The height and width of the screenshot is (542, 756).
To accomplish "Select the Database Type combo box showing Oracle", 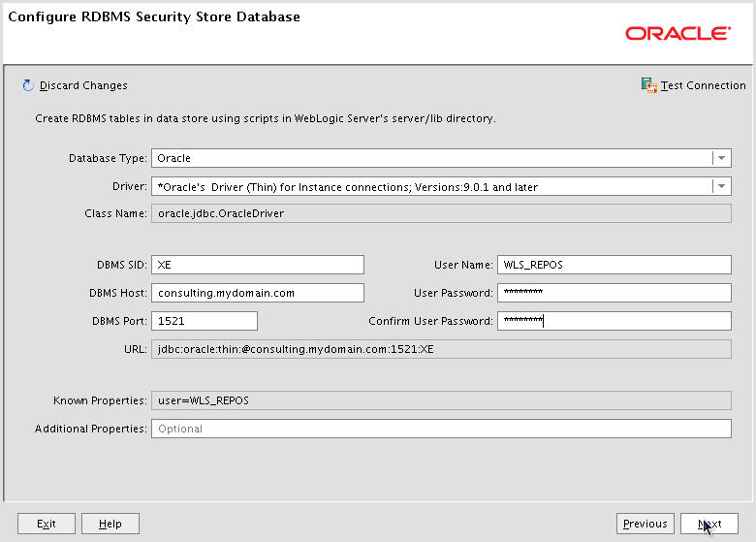I will pos(441,158).
